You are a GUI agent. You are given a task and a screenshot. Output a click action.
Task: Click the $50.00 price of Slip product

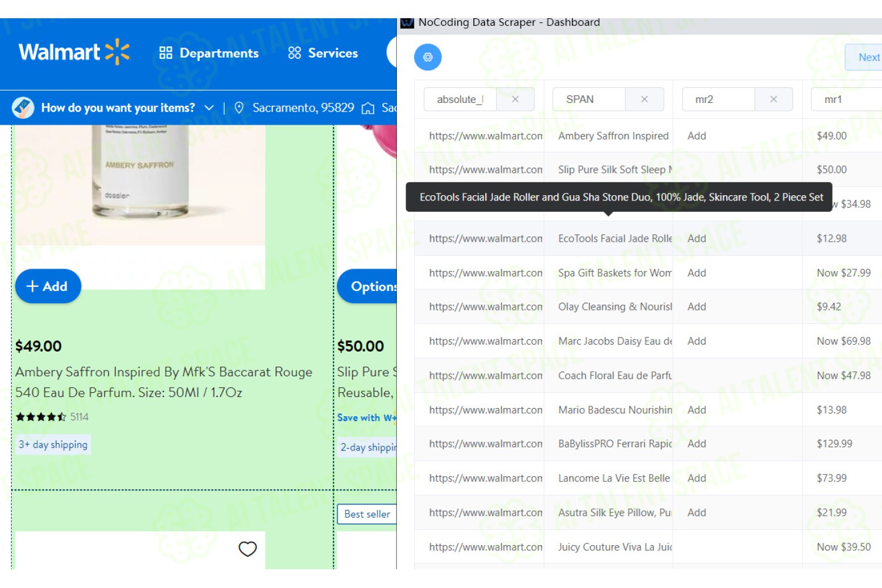pyautogui.click(x=360, y=346)
